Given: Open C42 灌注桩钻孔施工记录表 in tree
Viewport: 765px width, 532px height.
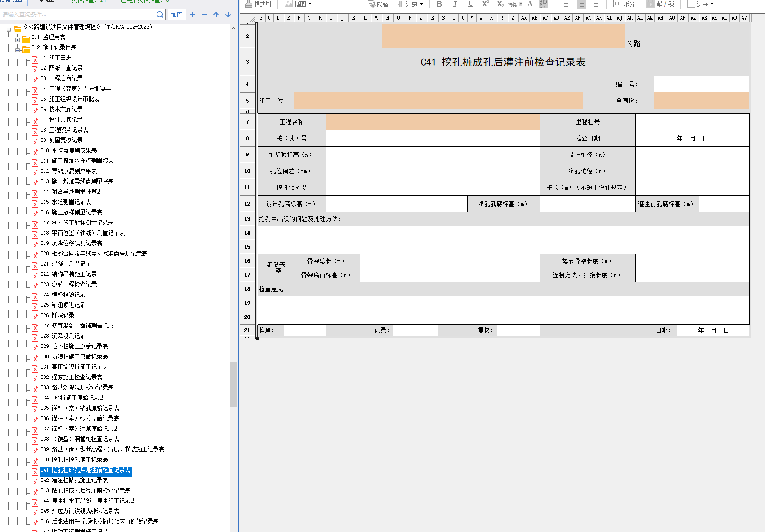Looking at the screenshot, I should 80,480.
